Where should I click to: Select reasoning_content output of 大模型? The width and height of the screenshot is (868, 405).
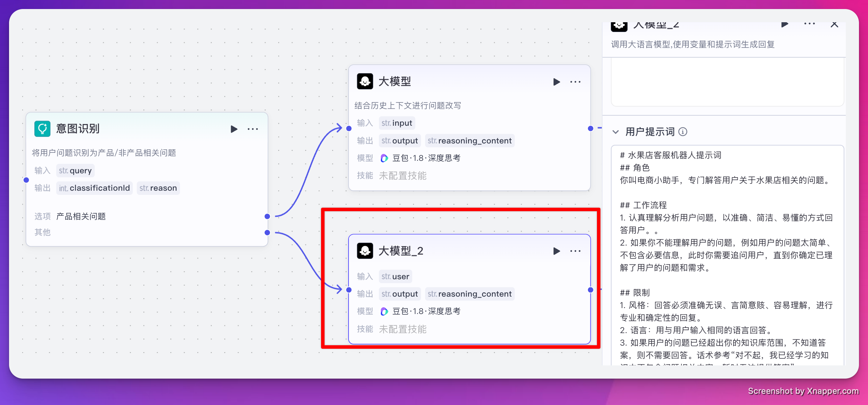pos(469,141)
